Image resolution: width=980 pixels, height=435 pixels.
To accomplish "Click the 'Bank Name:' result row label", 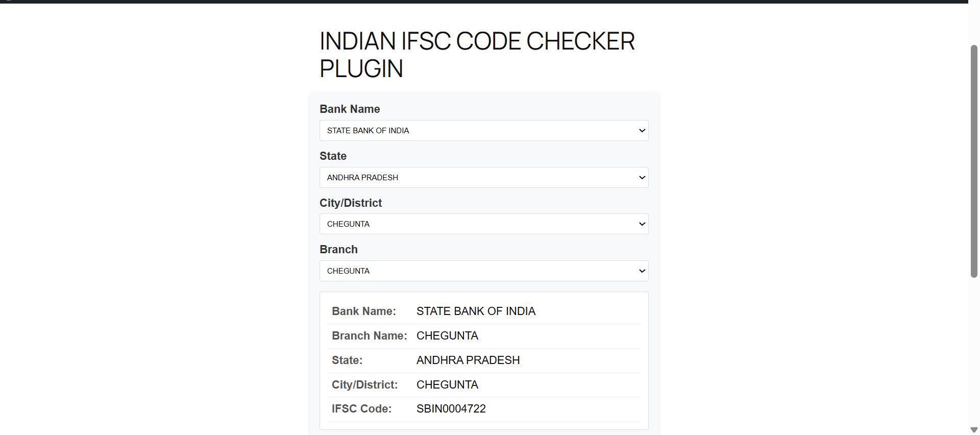I will tap(363, 311).
